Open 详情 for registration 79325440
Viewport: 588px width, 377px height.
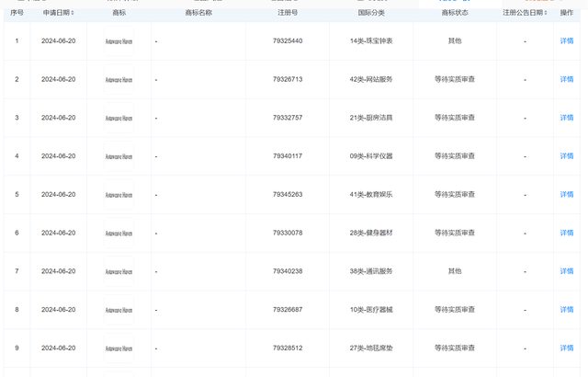[567, 41]
